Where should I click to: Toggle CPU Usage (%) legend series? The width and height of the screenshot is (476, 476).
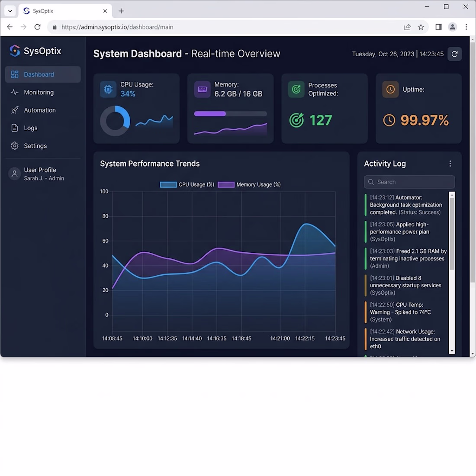coord(187,185)
